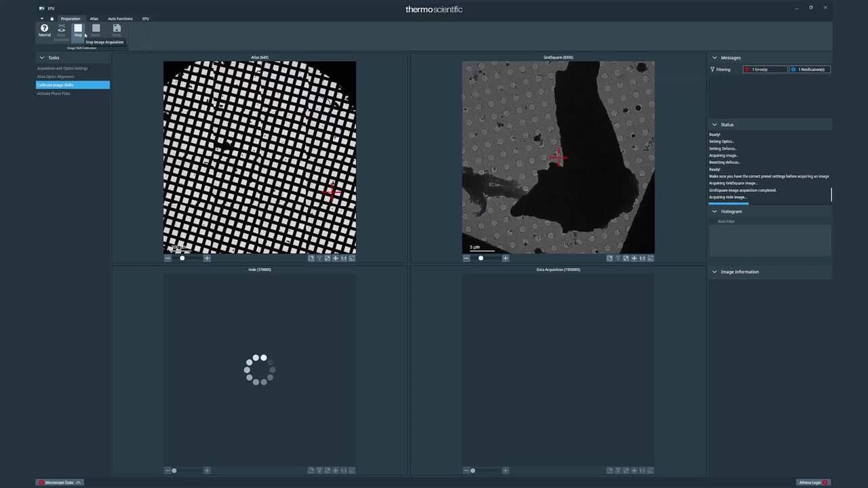Screen dimensions: 868x488
Task: Click the filter icon under the Atlas image
Action: (x=319, y=258)
